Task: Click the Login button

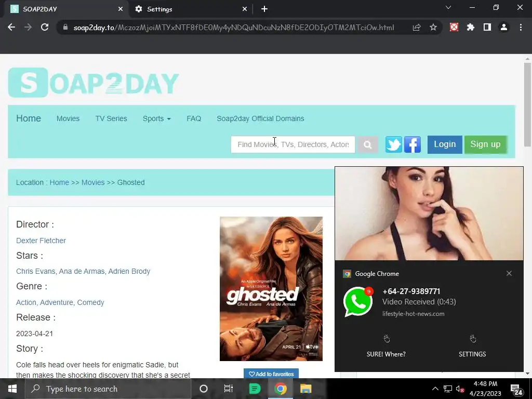Action: click(445, 144)
